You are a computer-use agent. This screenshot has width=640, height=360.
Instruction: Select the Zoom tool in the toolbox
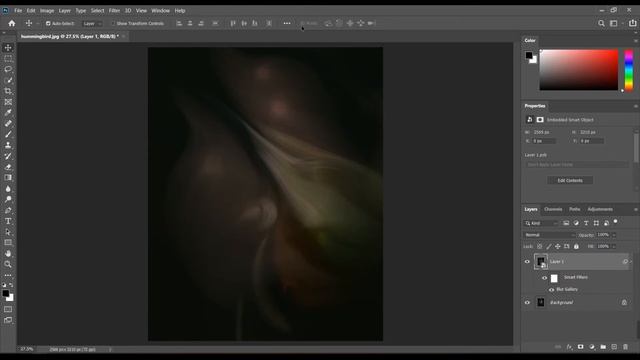8,264
